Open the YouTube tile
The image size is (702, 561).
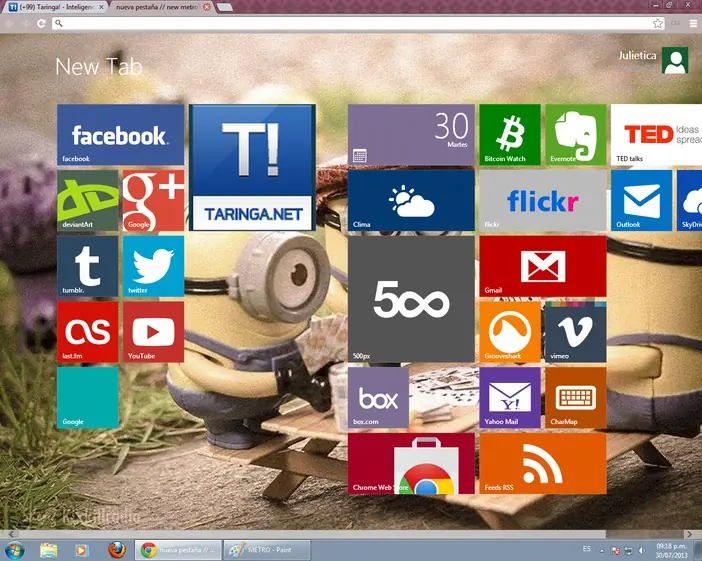point(154,332)
